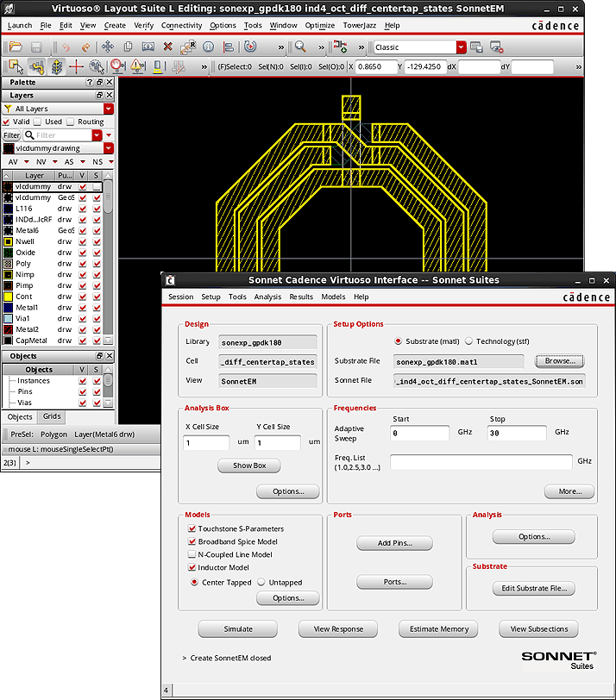This screenshot has width=616, height=700.
Task: Open the Connectivity menu in Virtuoso
Action: click(x=181, y=26)
